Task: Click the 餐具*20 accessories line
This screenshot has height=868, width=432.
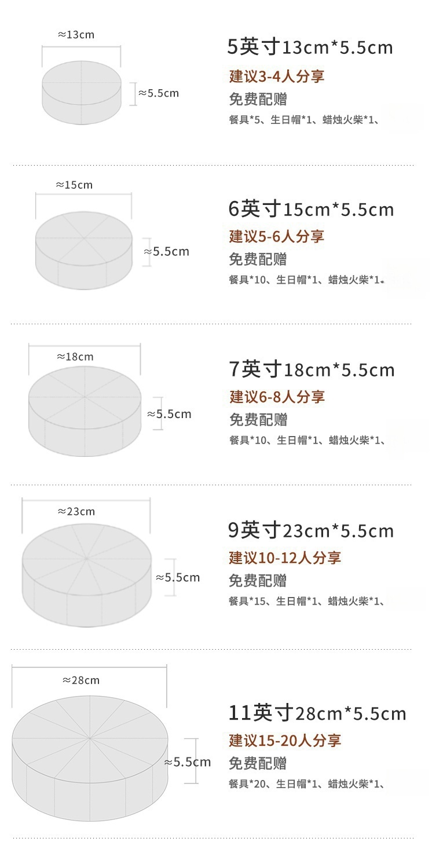Action: click(x=307, y=784)
